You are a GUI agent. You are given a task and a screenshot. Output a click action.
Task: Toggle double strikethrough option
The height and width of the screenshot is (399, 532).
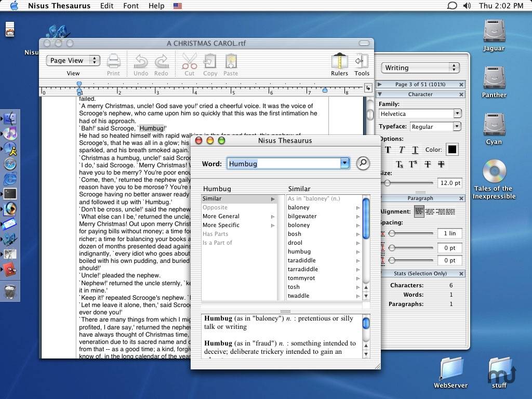(441, 164)
